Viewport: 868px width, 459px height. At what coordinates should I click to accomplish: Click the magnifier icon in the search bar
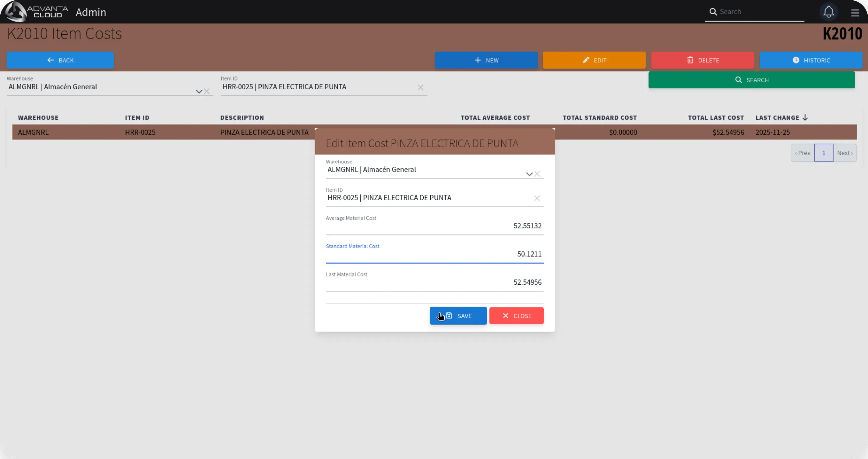pyautogui.click(x=713, y=12)
